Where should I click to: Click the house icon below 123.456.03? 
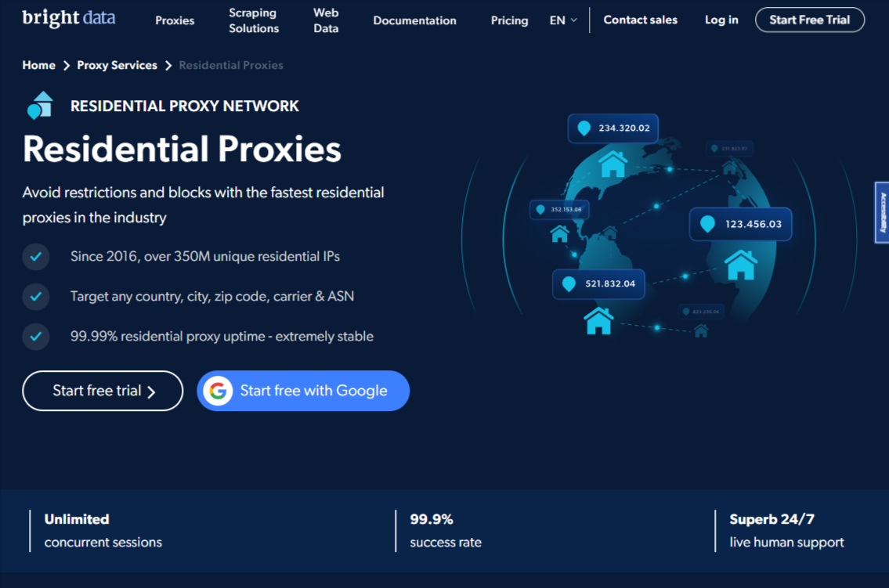(741, 265)
